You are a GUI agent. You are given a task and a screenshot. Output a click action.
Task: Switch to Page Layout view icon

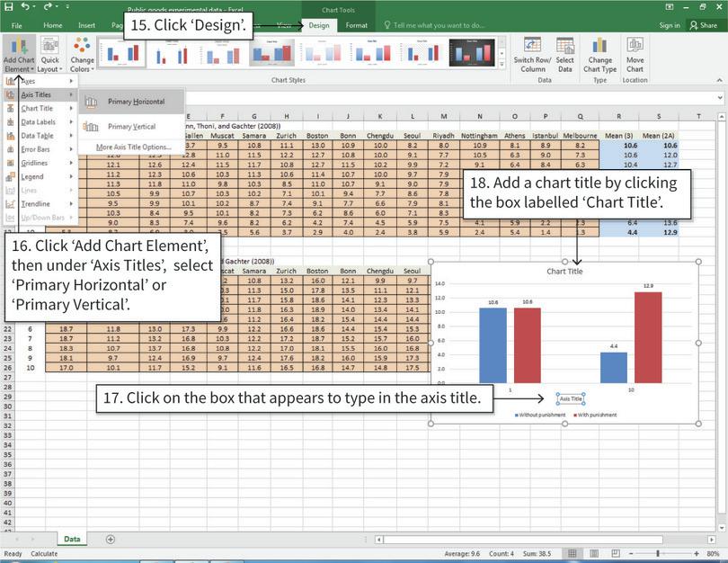tap(593, 554)
